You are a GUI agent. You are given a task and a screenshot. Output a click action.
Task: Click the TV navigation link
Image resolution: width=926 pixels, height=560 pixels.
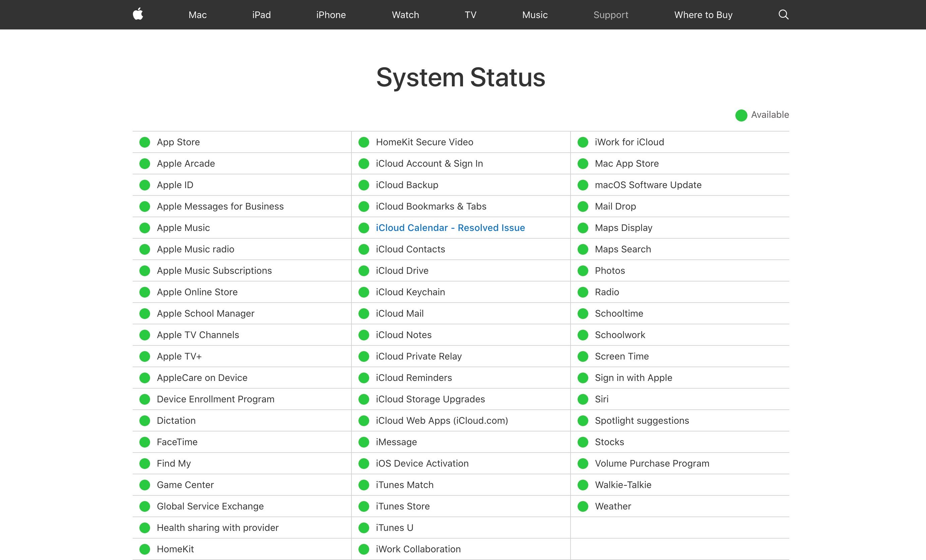point(470,15)
